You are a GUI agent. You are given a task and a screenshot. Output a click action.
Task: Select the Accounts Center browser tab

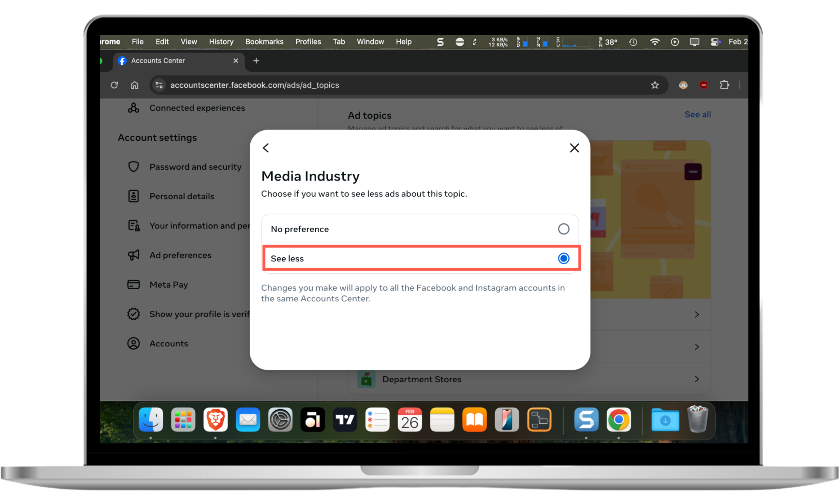pyautogui.click(x=179, y=61)
